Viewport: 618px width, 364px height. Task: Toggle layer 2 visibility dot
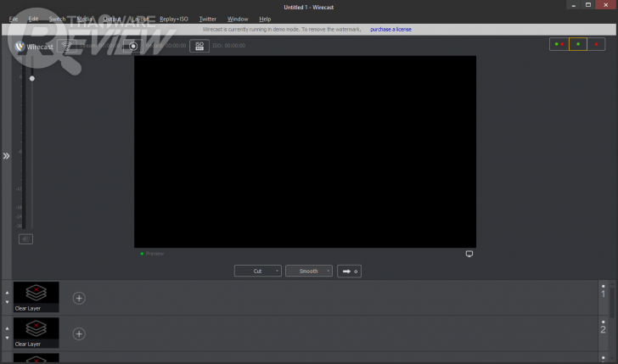coord(603,322)
